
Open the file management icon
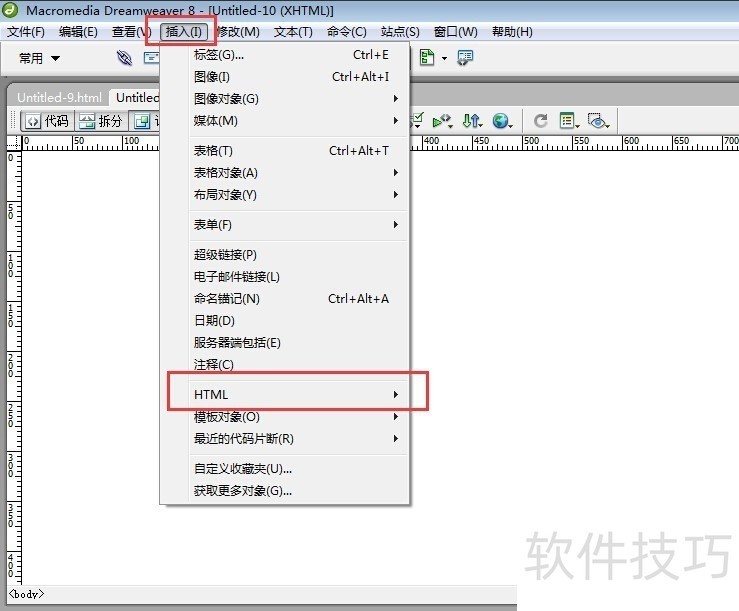coord(472,122)
